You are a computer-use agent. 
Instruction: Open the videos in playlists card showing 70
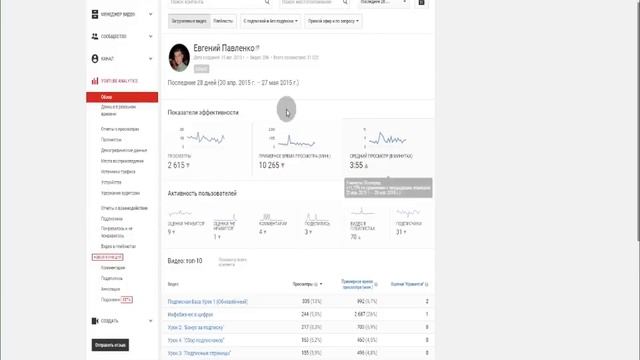(362, 224)
